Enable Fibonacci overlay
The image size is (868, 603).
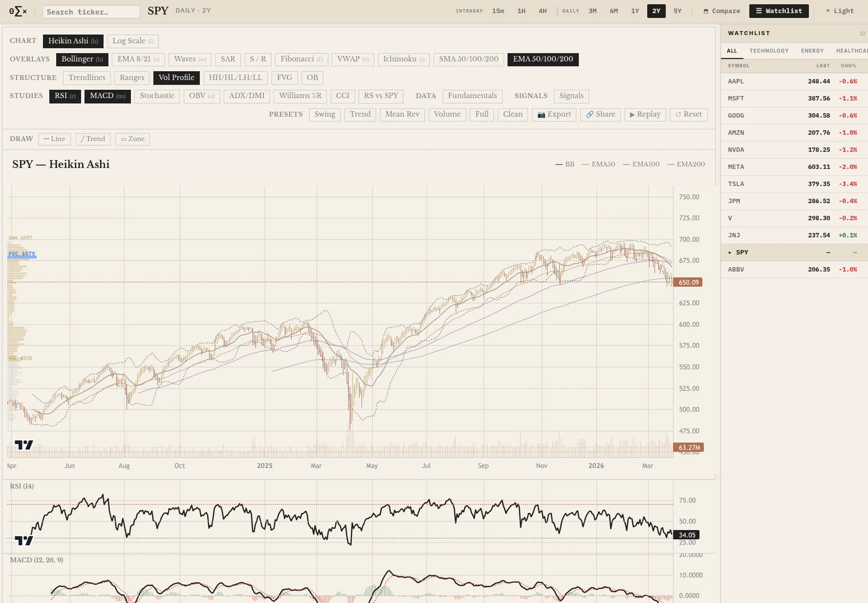(x=301, y=59)
